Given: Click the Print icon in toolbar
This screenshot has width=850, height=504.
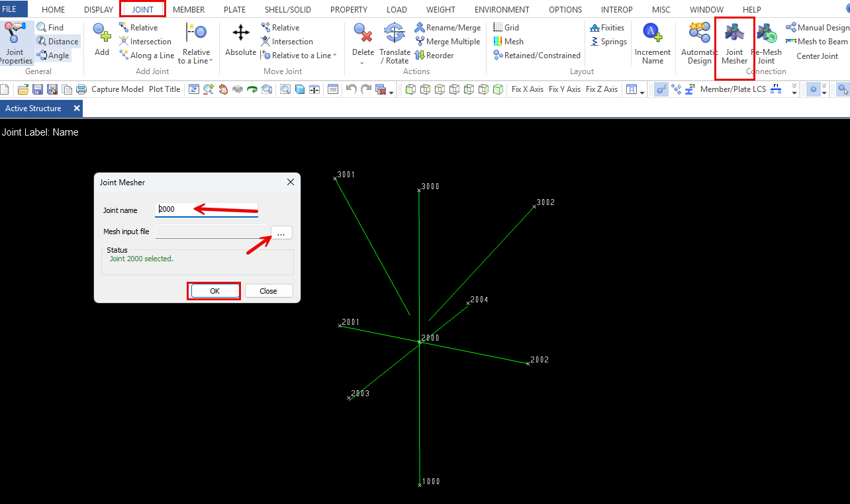Looking at the screenshot, I should [81, 89].
